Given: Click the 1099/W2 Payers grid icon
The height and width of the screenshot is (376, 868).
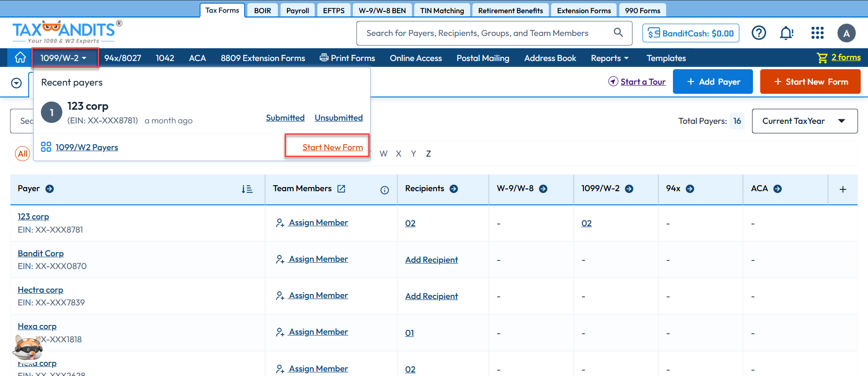Looking at the screenshot, I should pyautogui.click(x=46, y=147).
